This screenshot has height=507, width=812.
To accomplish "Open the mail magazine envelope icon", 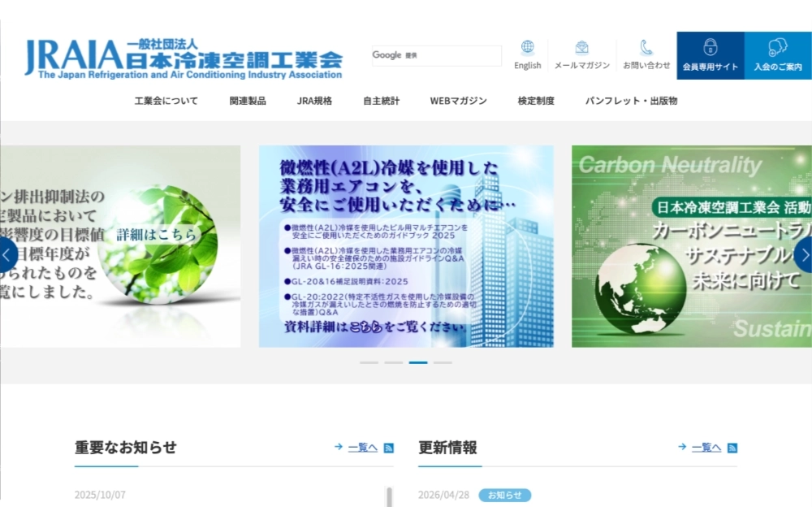I will (x=581, y=47).
